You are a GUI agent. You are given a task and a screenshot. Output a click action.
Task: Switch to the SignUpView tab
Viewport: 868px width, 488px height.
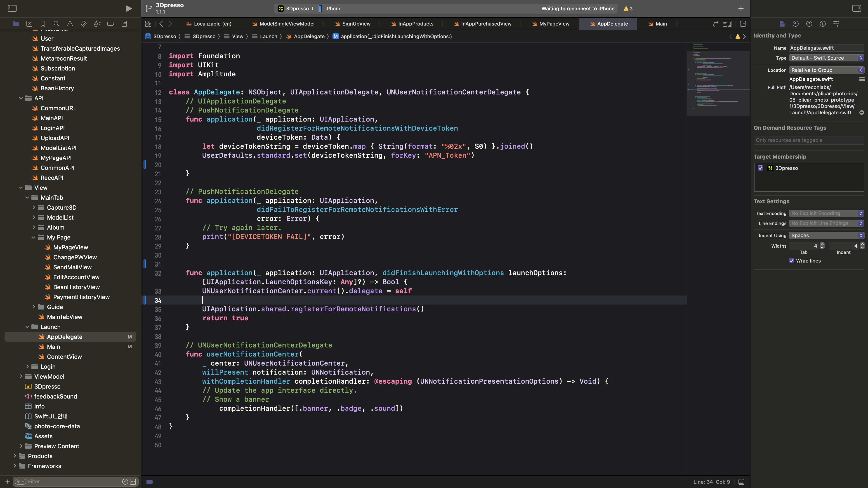(x=356, y=23)
